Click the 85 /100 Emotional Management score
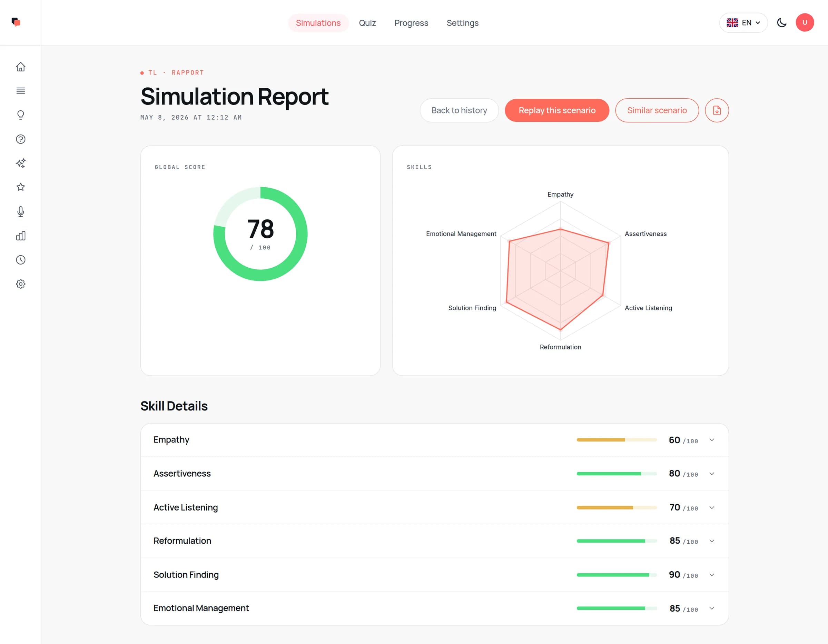This screenshot has height=644, width=828. click(x=683, y=608)
